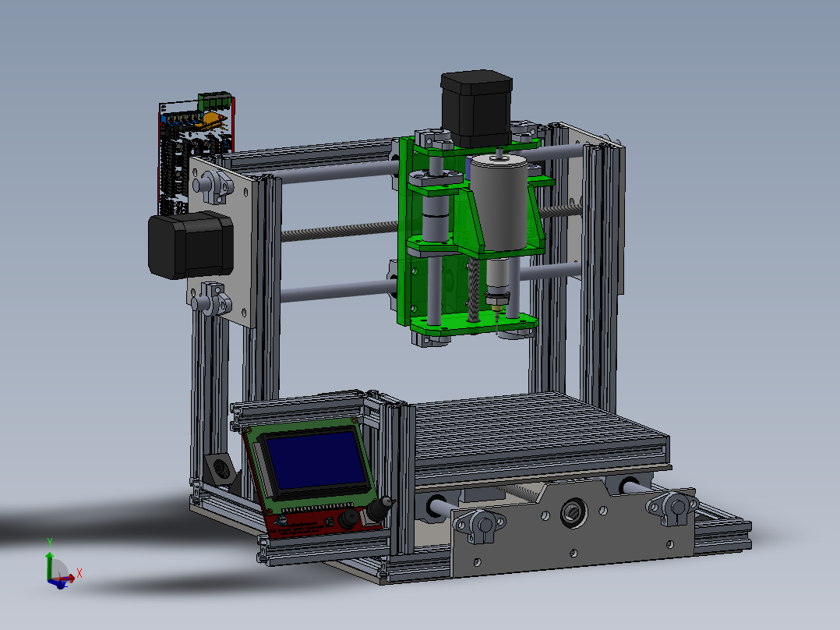Image resolution: width=840 pixels, height=630 pixels.
Task: Click the rotary knob on the LCD controller board
Action: click(x=379, y=509)
